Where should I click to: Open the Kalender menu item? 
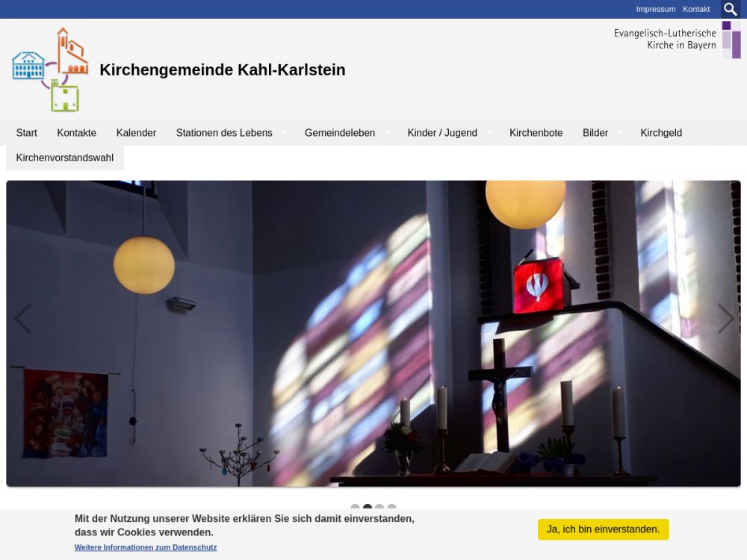(136, 133)
